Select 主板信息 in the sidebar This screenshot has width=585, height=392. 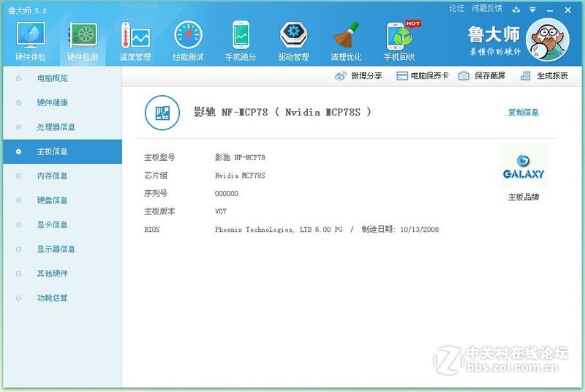62,151
